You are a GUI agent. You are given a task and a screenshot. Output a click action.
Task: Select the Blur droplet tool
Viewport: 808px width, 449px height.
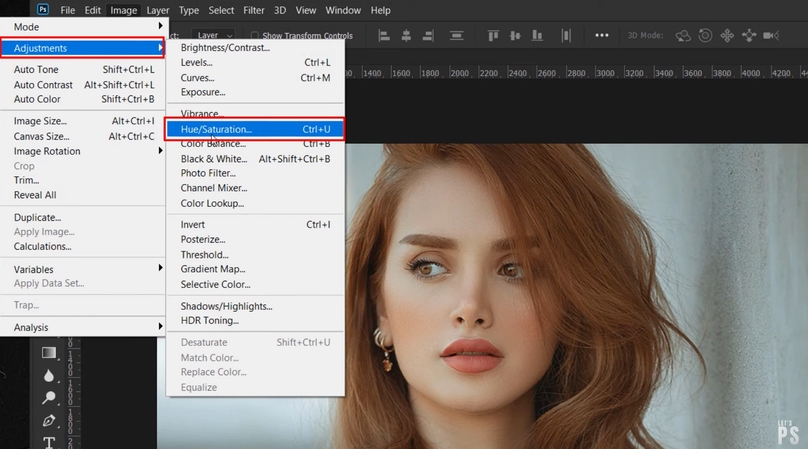click(x=49, y=375)
